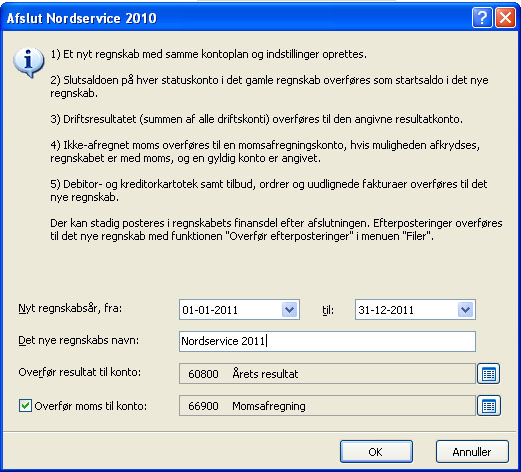Click the question mark help button
This screenshot has height=472, width=521.
coord(482,17)
